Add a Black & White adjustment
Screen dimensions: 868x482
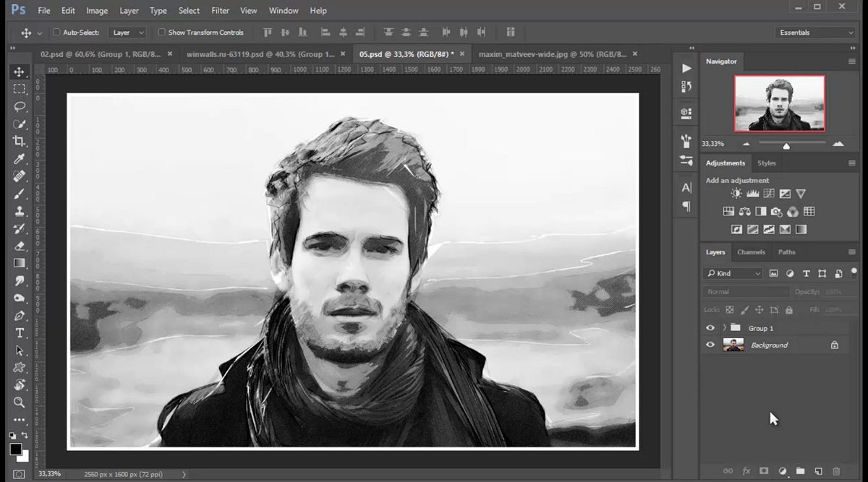pyautogui.click(x=760, y=212)
